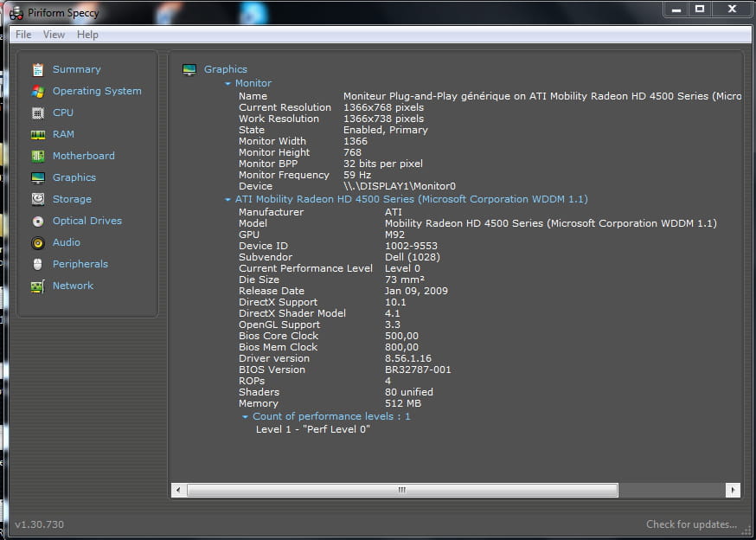Click the Driver version value 8.56.1.16
This screenshot has width=756, height=540.
point(408,358)
